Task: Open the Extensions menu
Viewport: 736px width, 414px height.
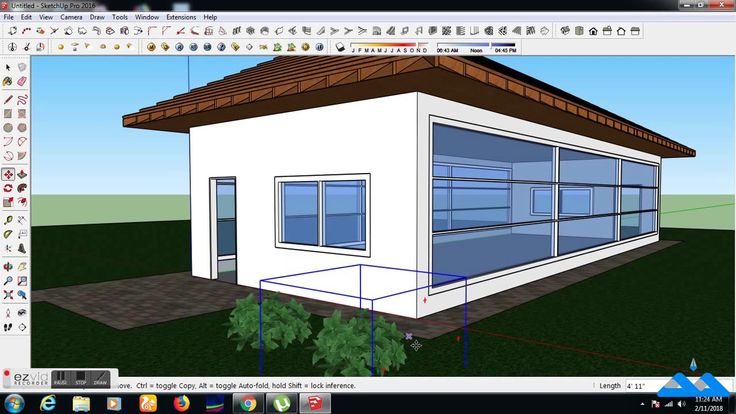Action: [181, 17]
